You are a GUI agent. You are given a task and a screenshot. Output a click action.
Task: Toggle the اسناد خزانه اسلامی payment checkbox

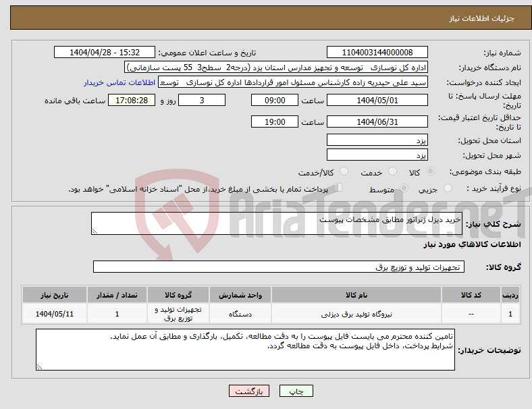click(338, 188)
